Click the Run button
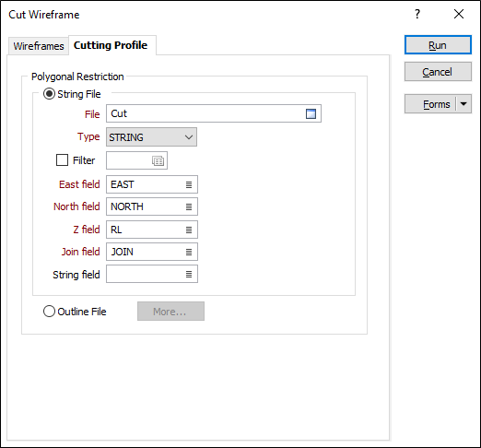 tap(438, 45)
